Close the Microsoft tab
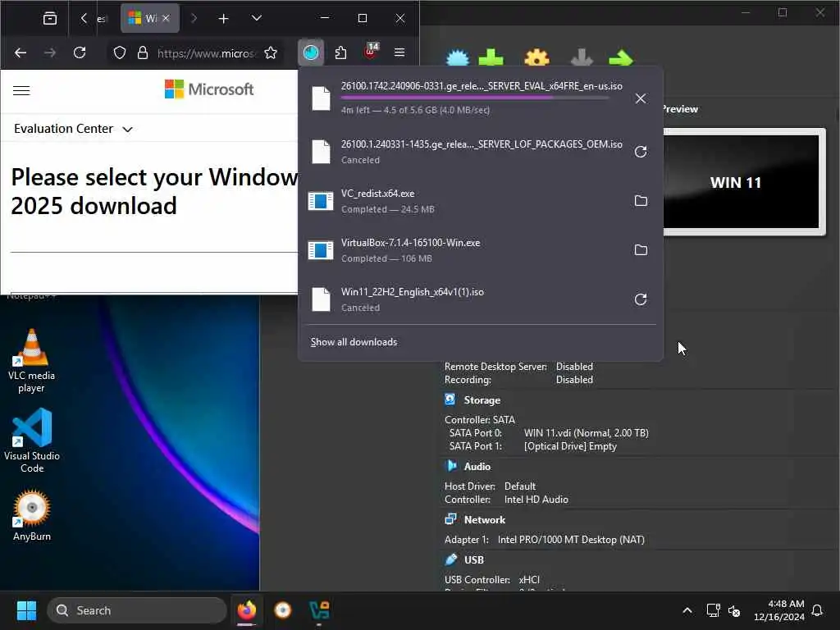This screenshot has width=840, height=630. pyautogui.click(x=166, y=18)
